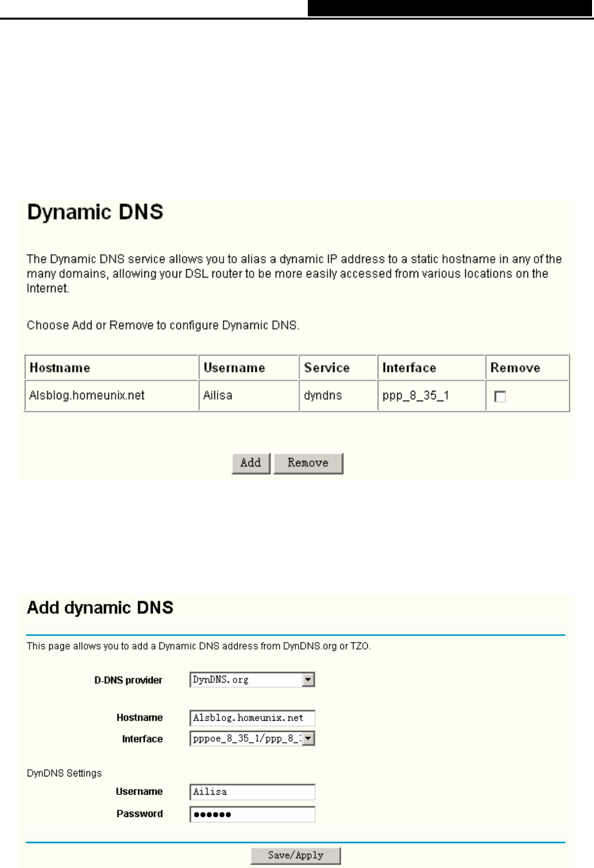Click the Save/Apply button

pyautogui.click(x=295, y=855)
